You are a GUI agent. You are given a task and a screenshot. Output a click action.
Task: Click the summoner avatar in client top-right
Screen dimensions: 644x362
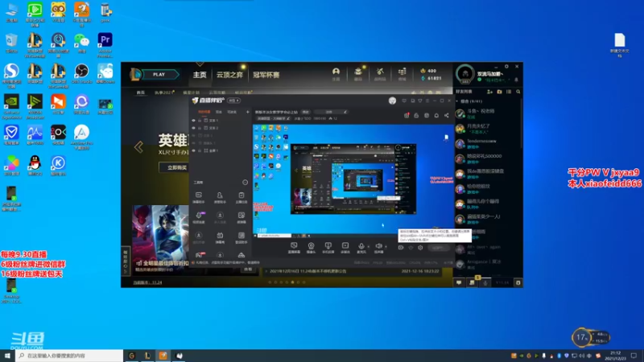coord(465,74)
